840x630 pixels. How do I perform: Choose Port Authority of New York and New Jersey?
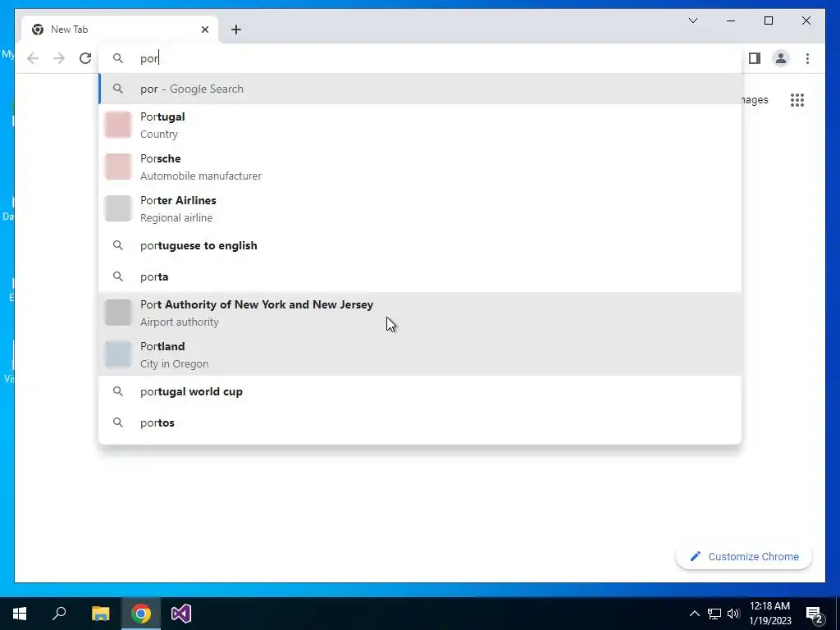click(x=421, y=313)
